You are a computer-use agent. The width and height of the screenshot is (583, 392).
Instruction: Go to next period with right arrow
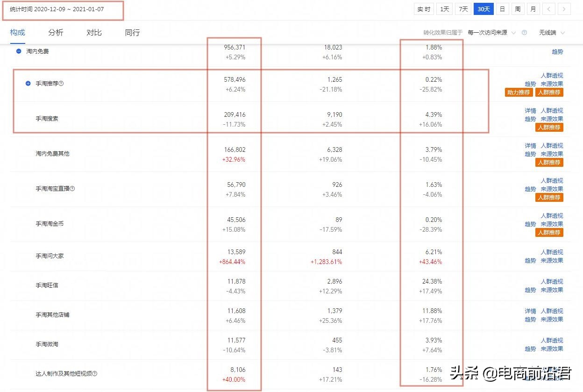(564, 9)
